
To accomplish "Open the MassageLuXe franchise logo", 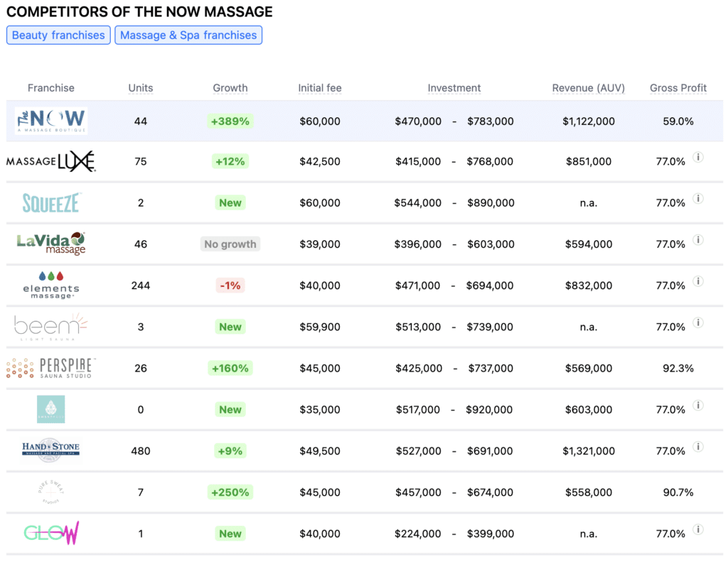I will coord(51,161).
